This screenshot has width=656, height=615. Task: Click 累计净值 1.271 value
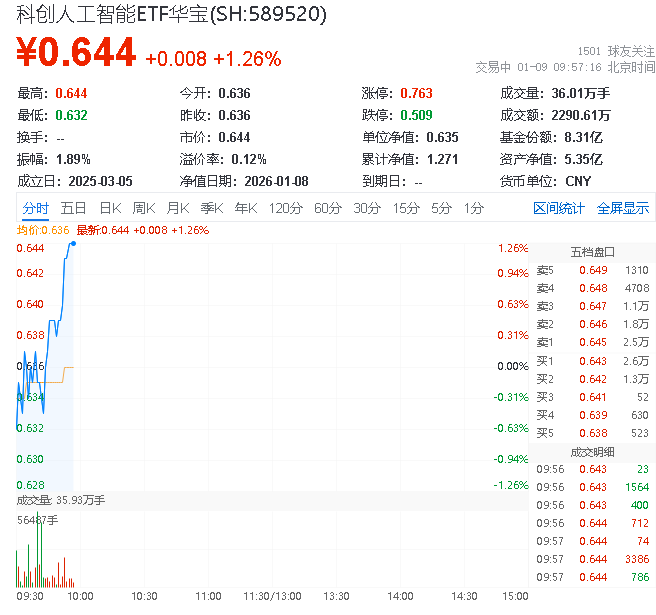(x=442, y=159)
